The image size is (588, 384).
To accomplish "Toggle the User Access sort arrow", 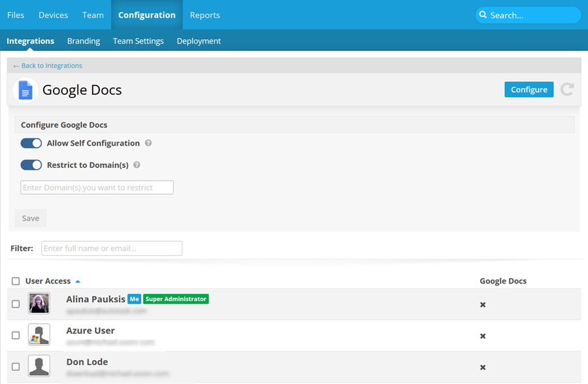I will coord(78,281).
